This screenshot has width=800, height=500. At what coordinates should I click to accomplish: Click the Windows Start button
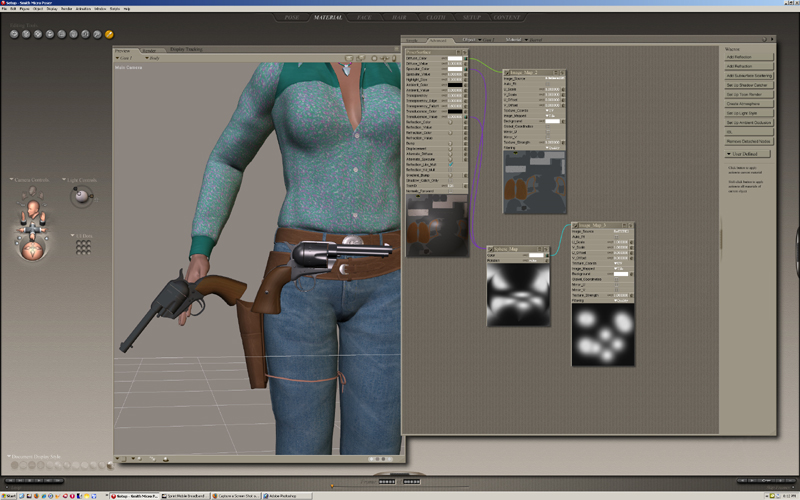[9, 496]
